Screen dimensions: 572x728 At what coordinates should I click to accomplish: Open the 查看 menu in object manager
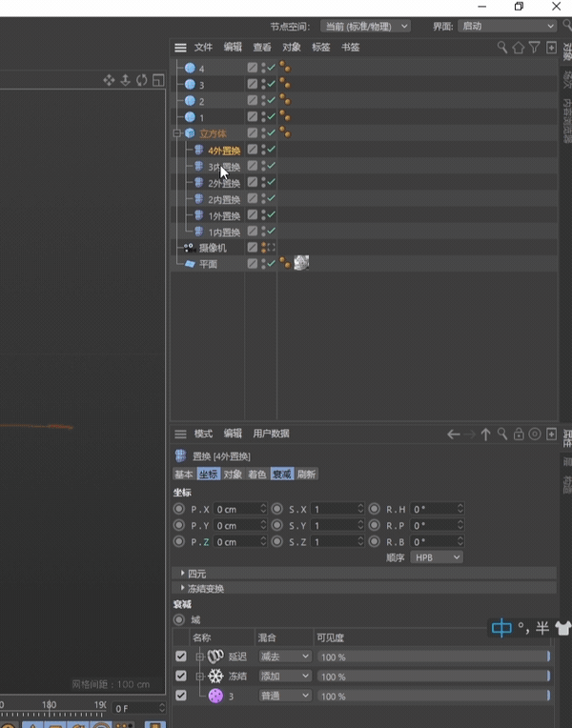tap(262, 48)
